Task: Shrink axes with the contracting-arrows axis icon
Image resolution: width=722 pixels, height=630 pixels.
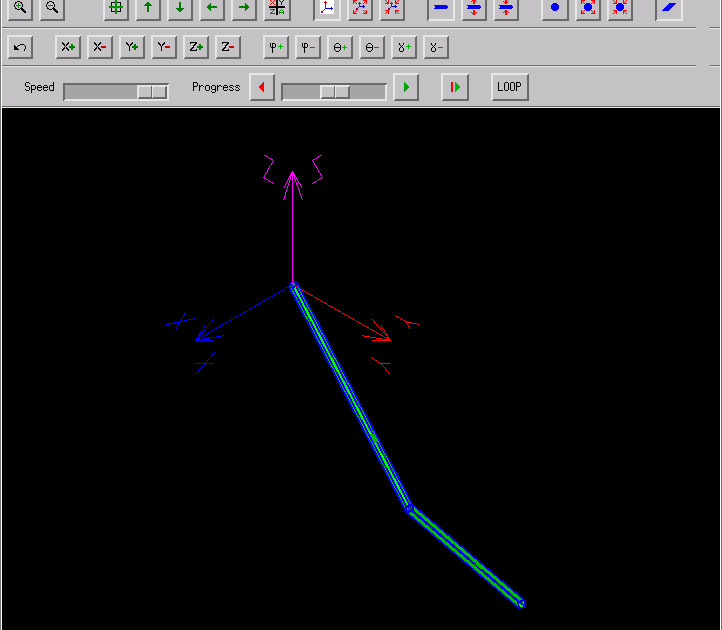Action: [392, 8]
